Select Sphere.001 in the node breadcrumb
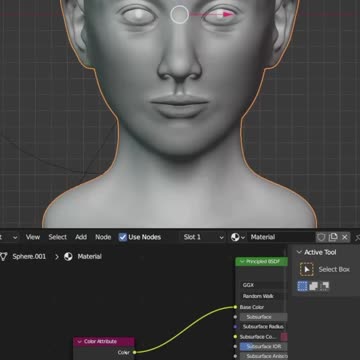This screenshot has width=360, height=360. pyautogui.click(x=29, y=256)
